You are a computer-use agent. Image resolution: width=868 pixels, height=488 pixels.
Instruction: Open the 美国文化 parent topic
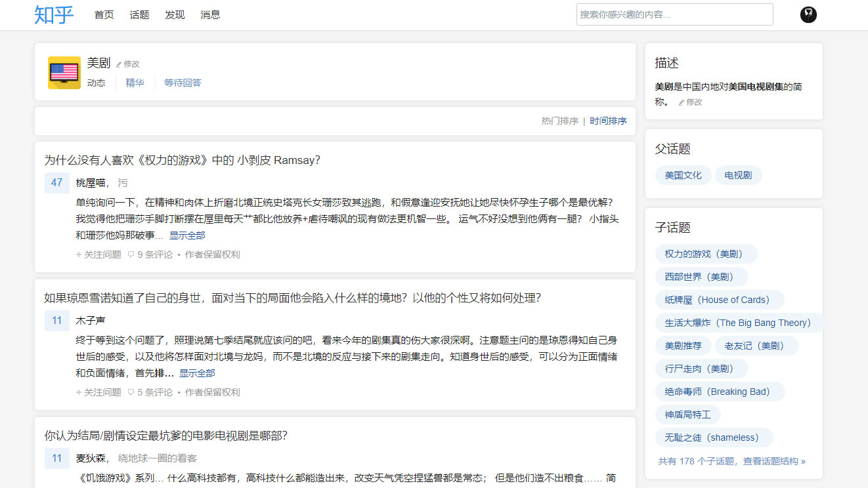coord(683,175)
